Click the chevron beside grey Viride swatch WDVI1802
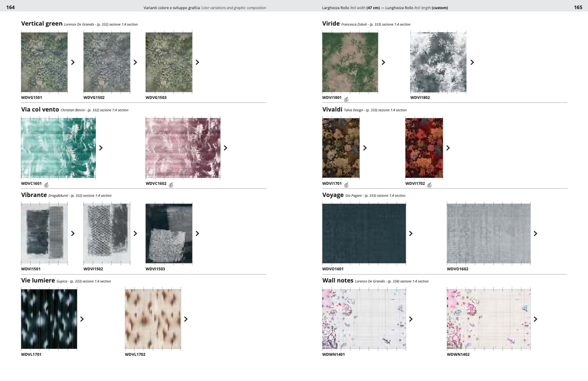 coord(472,62)
